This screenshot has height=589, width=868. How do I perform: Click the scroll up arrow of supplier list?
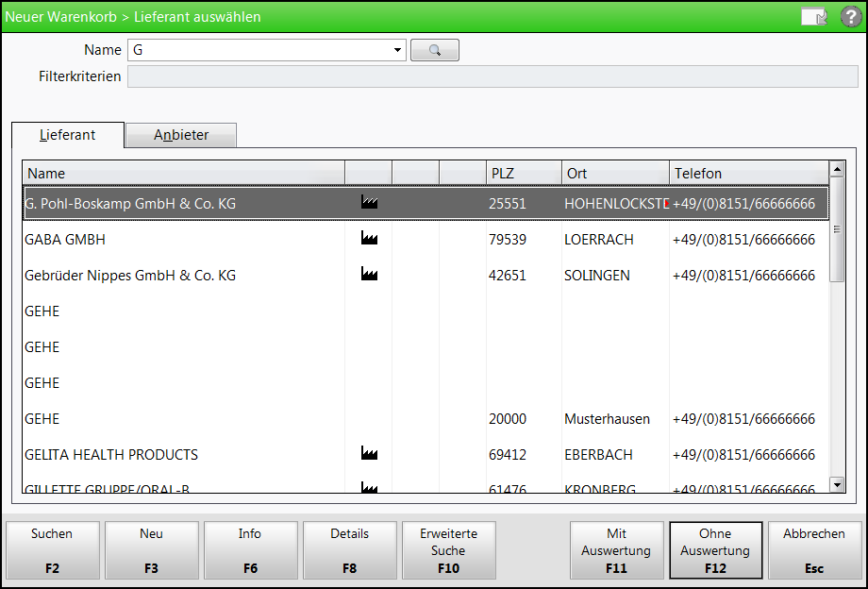click(x=837, y=168)
